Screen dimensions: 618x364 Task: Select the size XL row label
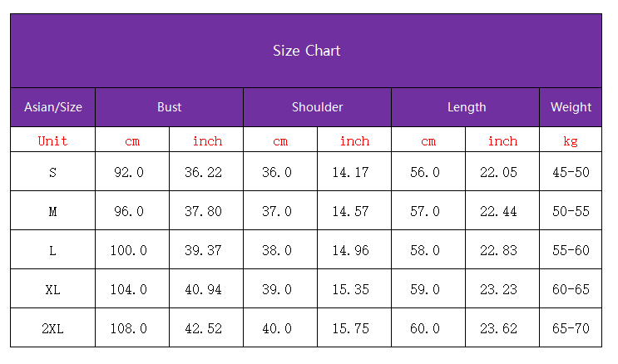click(53, 289)
